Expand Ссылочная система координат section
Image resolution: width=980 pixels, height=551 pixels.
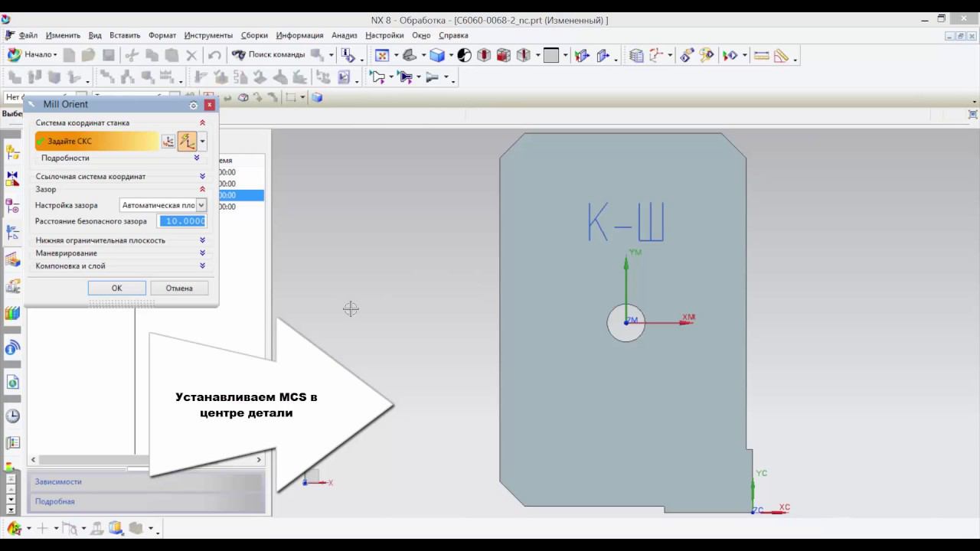point(202,177)
